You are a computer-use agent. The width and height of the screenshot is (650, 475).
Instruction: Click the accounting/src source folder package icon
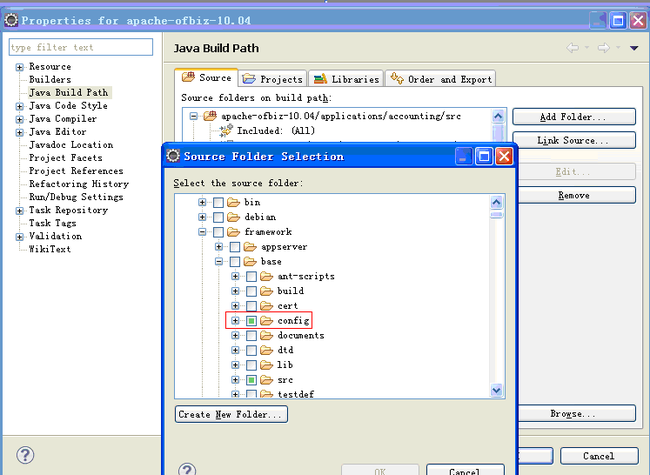210,116
